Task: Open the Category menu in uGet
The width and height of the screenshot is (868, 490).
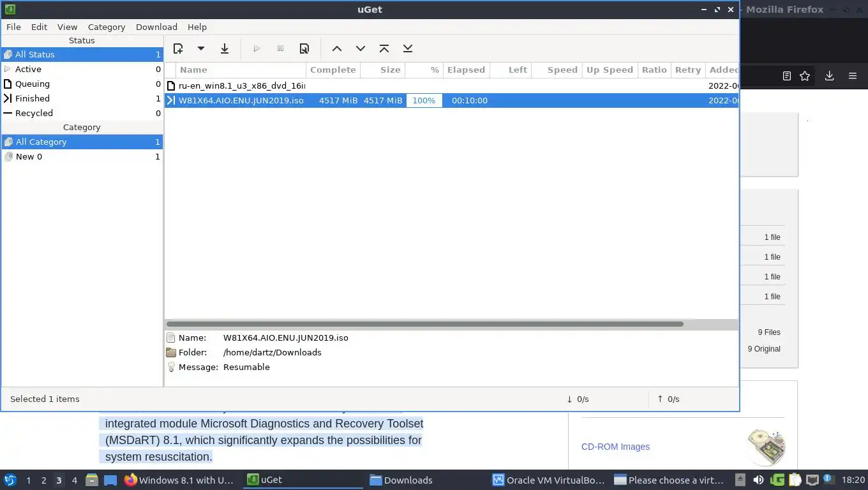Action: click(107, 27)
